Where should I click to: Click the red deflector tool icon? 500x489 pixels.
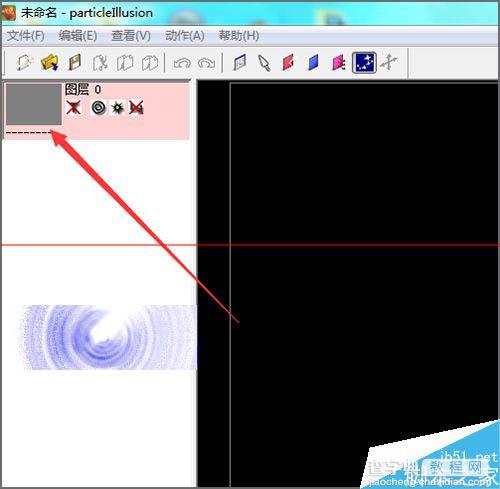(x=289, y=63)
